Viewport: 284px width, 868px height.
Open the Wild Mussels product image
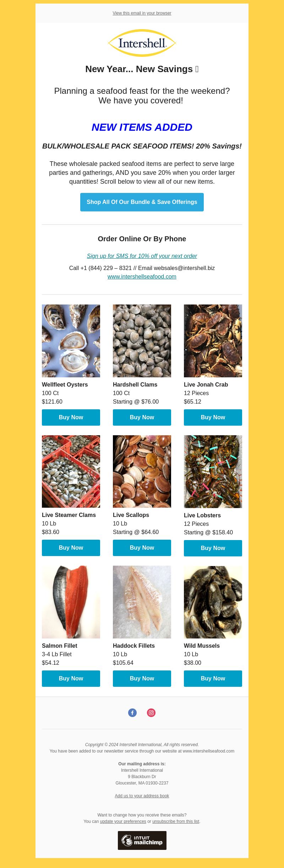click(x=213, y=602)
